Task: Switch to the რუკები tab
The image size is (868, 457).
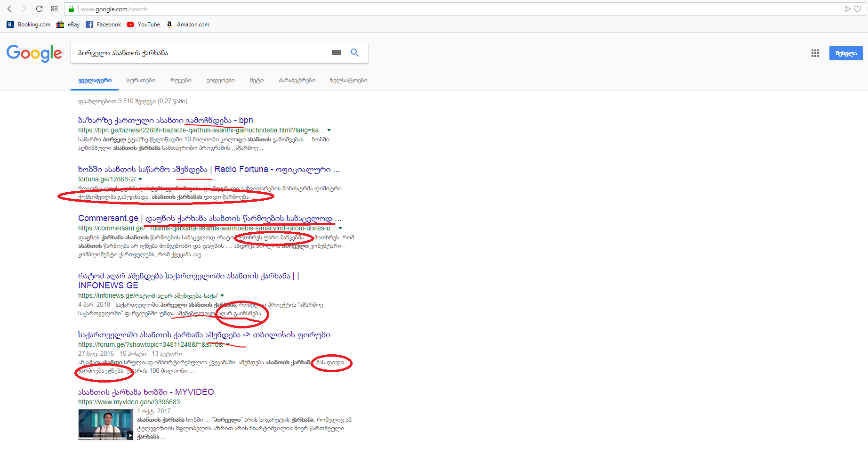Action: click(181, 81)
